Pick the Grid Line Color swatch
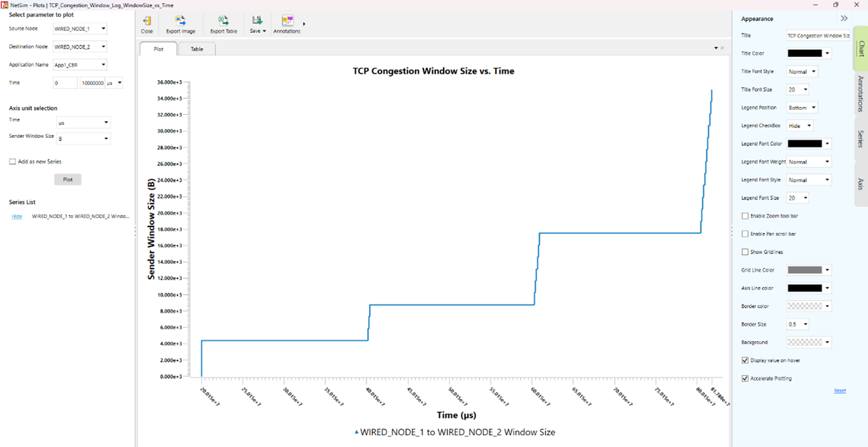Image resolution: width=868 pixels, height=447 pixels. [x=805, y=270]
